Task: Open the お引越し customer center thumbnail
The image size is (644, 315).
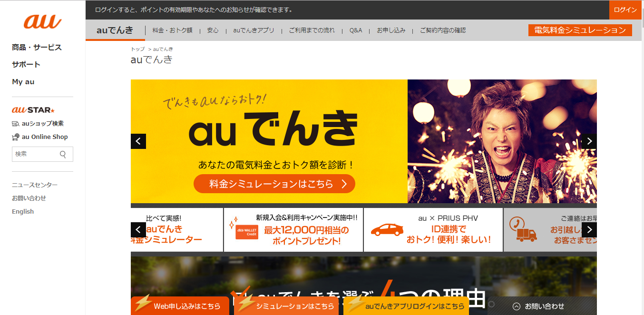Action: 550,230
